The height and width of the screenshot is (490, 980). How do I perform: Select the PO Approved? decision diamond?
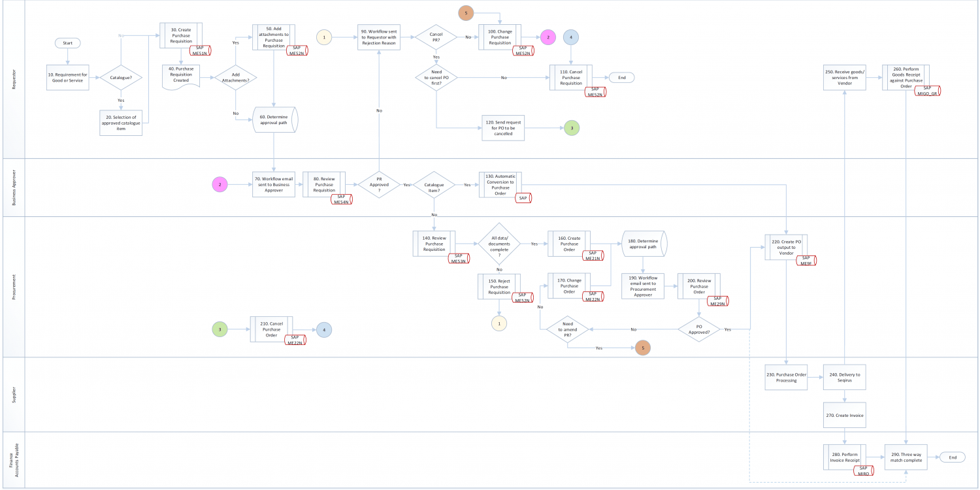click(x=698, y=328)
